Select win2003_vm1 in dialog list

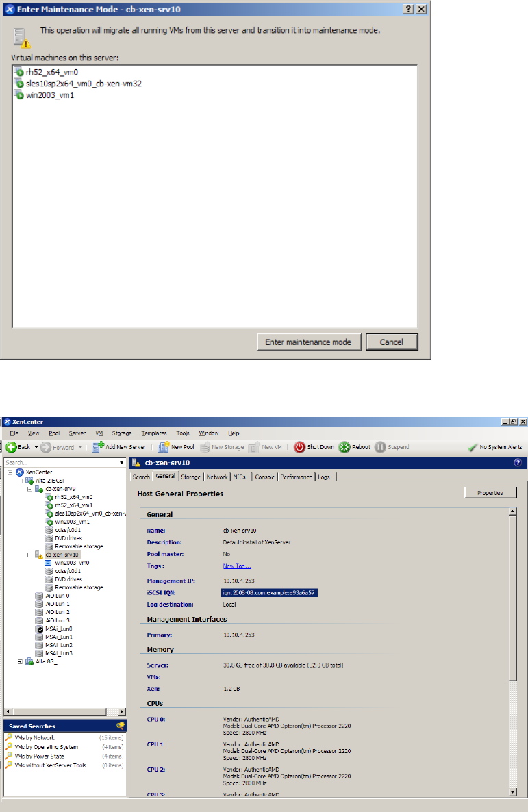pyautogui.click(x=50, y=95)
